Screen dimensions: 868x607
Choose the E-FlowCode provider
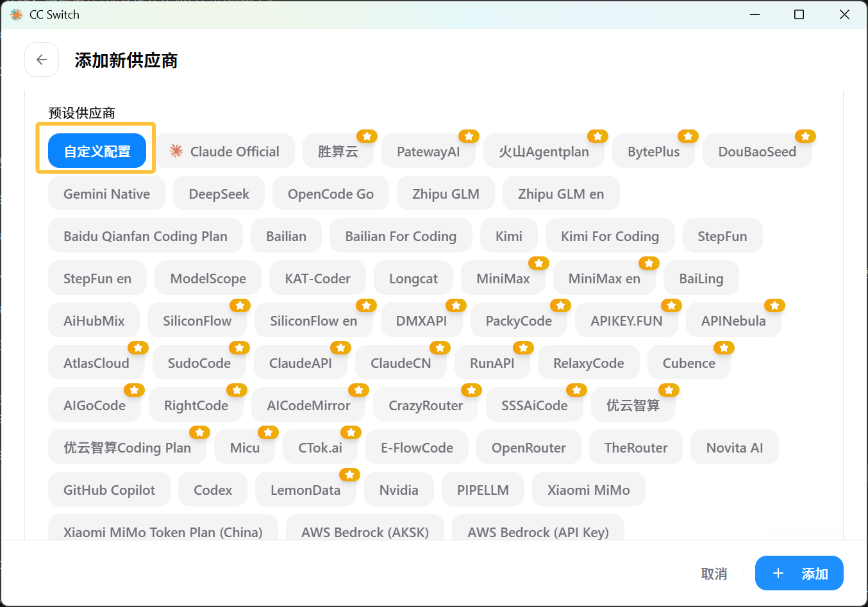point(417,447)
